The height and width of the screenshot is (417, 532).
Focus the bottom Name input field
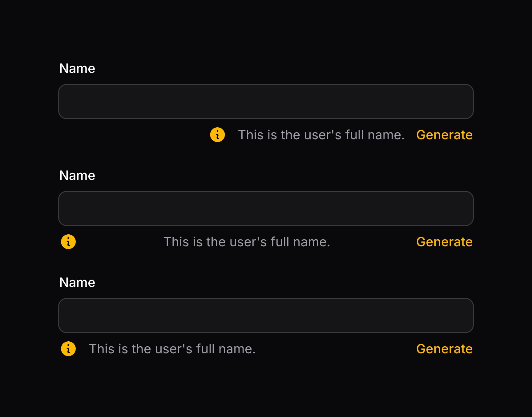point(266,316)
